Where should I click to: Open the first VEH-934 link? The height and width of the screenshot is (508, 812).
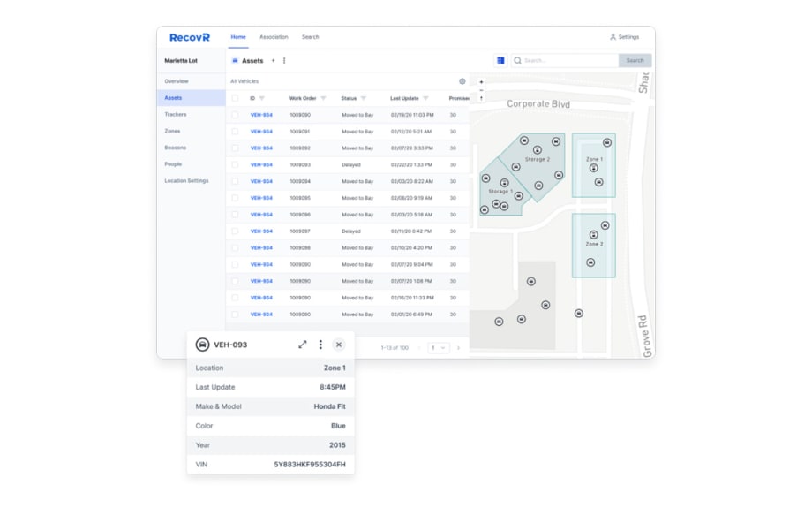[261, 115]
